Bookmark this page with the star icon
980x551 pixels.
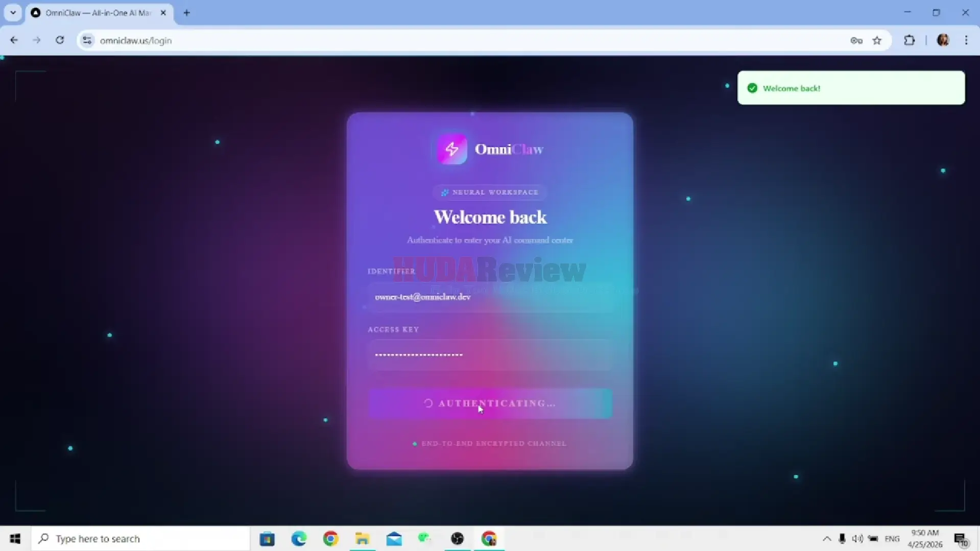877,41
